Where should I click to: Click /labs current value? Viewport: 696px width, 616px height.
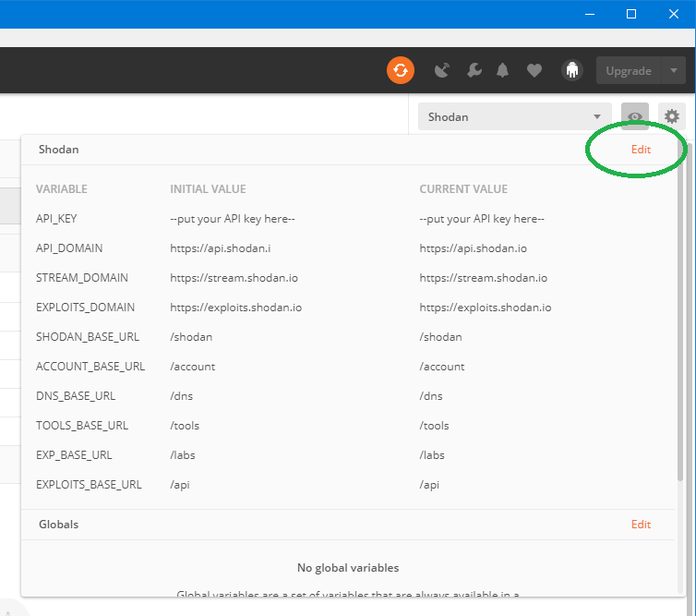tap(432, 454)
